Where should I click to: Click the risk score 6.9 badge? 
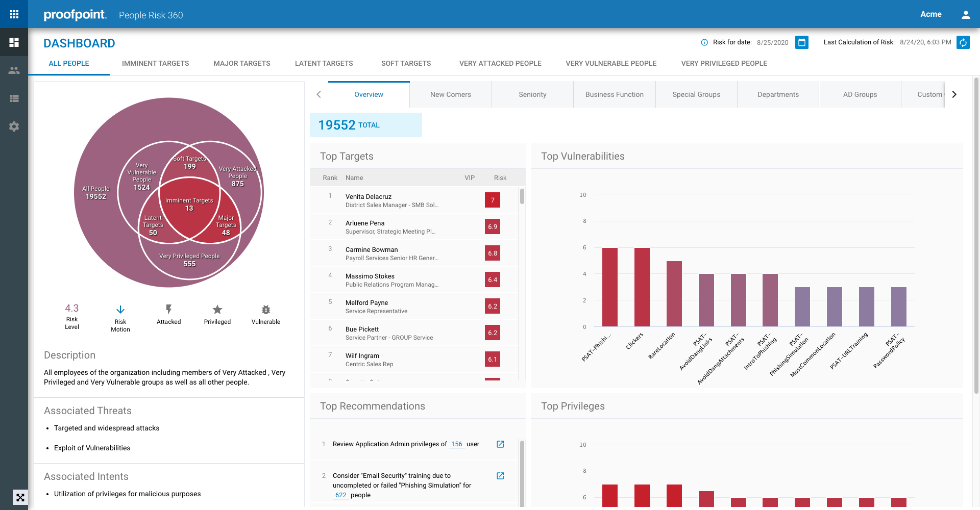click(x=493, y=226)
